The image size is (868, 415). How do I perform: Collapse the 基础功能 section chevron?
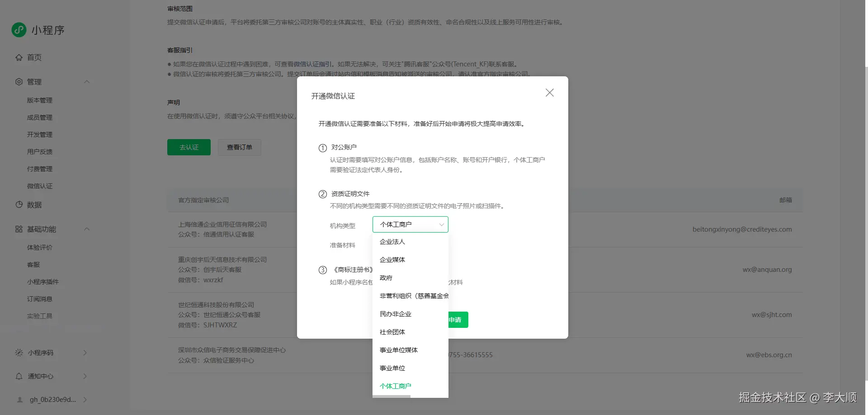pyautogui.click(x=87, y=229)
